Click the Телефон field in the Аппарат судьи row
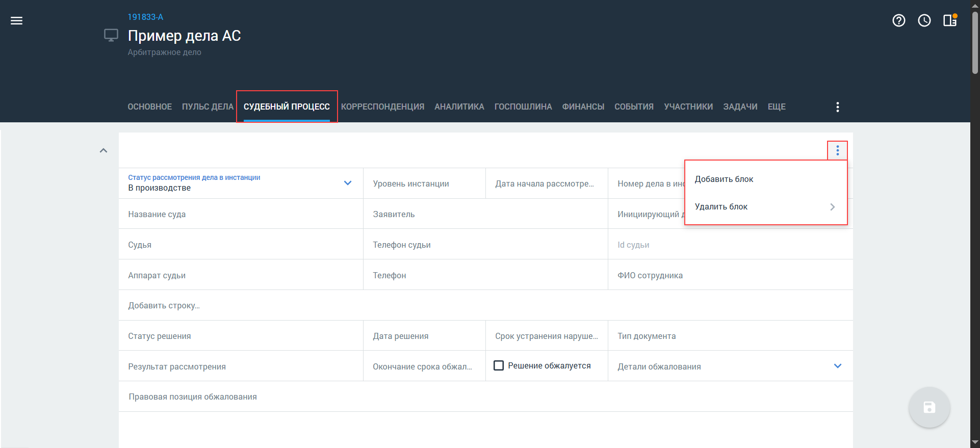 [x=485, y=275]
